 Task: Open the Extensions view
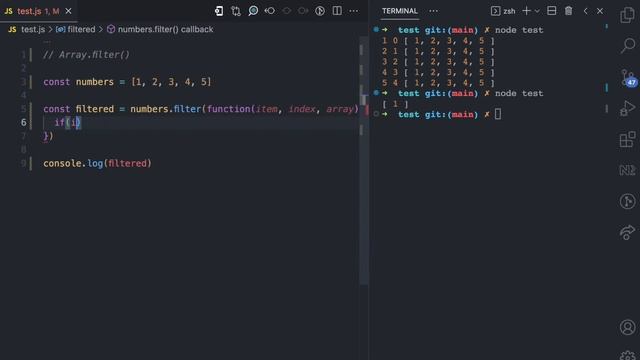[628, 139]
